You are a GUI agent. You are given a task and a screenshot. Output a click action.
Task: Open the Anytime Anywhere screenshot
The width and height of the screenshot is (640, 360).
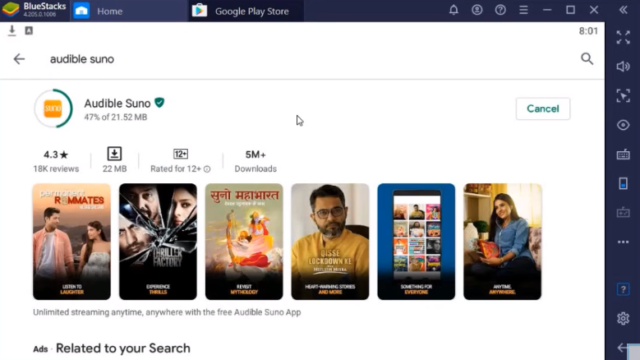pyautogui.click(x=502, y=242)
